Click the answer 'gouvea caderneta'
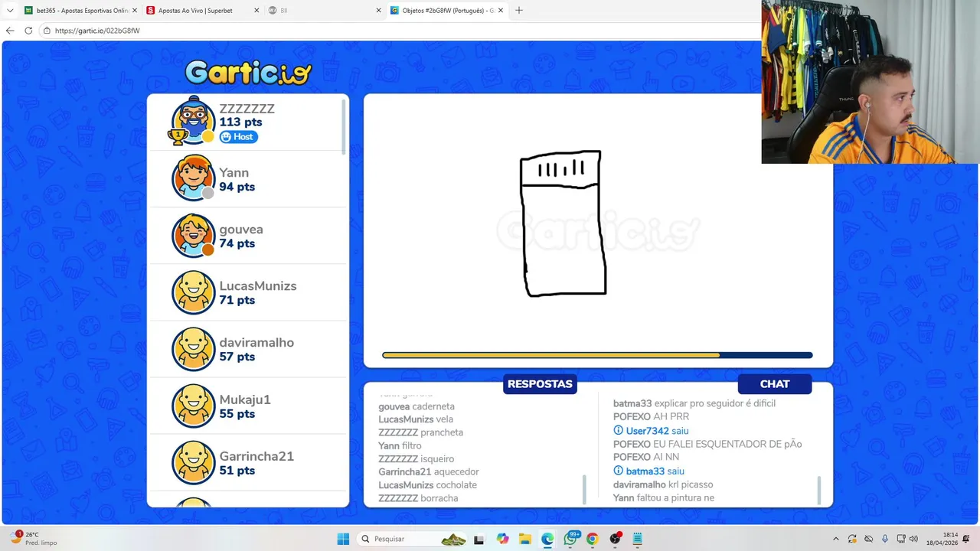980x551 pixels. [x=416, y=406]
